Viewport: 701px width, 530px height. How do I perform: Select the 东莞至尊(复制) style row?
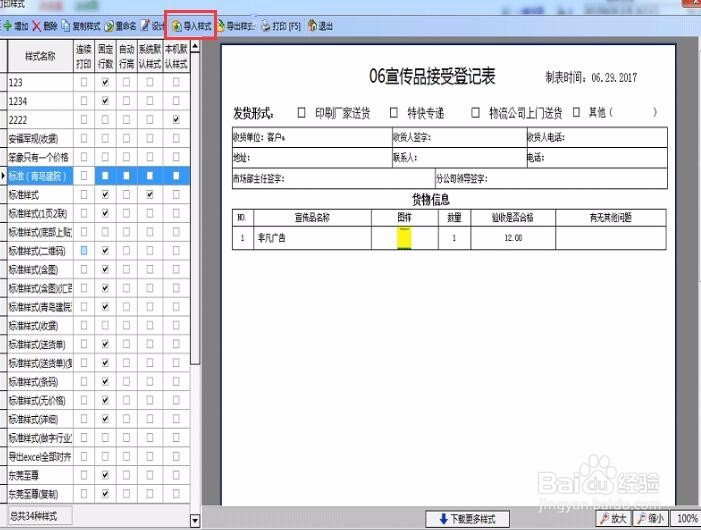[40, 494]
